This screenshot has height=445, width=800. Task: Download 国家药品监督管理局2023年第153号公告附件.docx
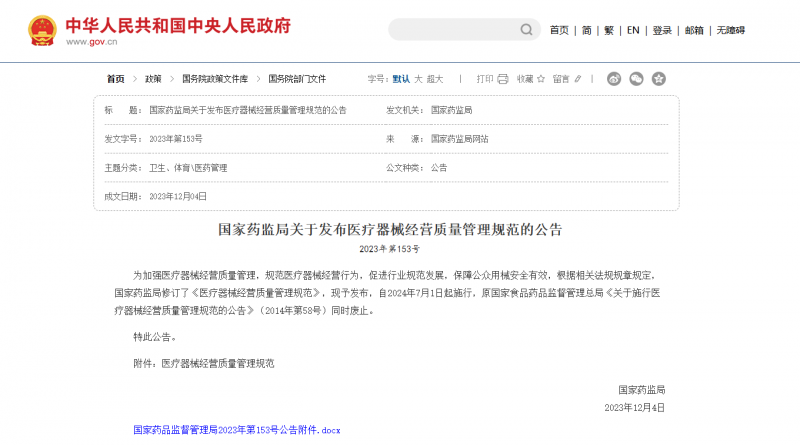click(x=237, y=430)
